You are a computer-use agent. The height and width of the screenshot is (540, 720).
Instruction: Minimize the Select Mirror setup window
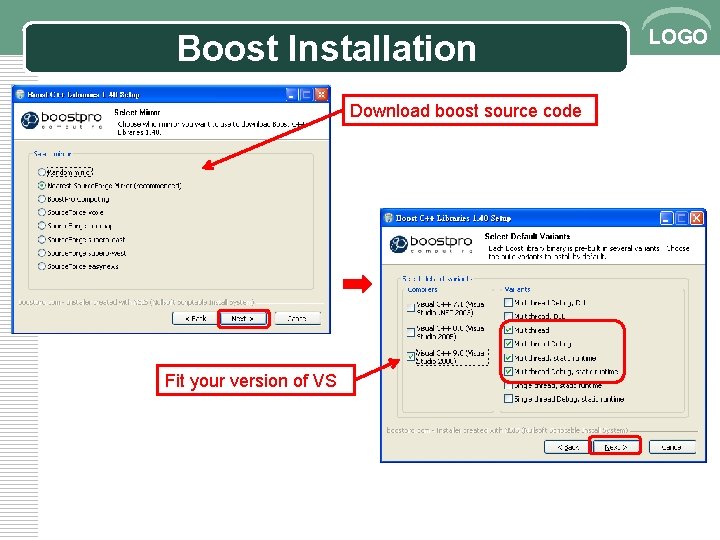(x=291, y=95)
